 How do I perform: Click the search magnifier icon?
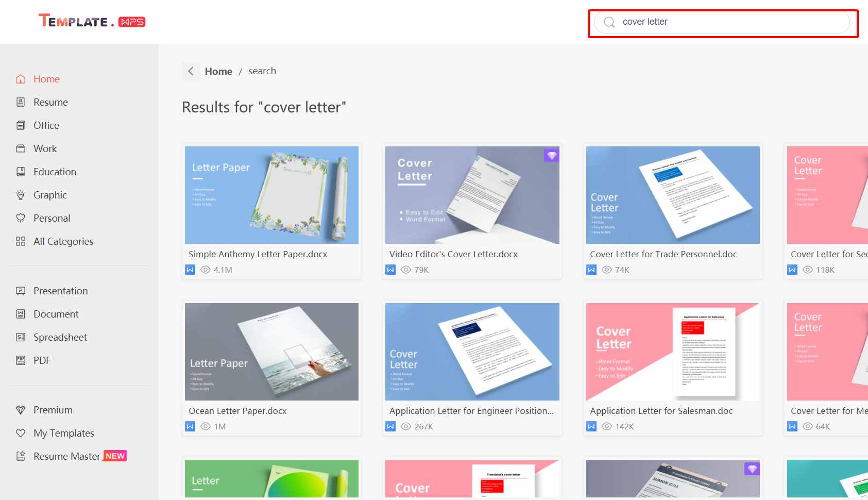(609, 22)
